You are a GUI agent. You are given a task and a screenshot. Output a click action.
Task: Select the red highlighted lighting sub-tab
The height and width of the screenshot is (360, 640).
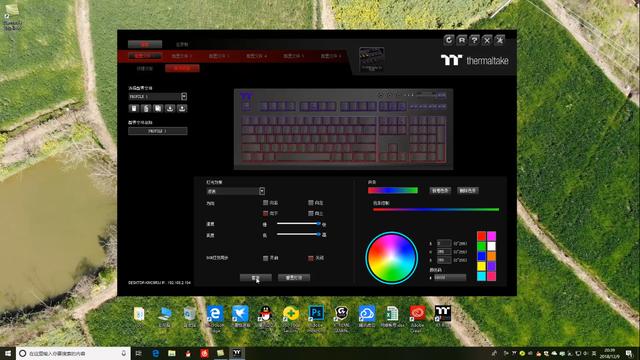click(x=182, y=68)
